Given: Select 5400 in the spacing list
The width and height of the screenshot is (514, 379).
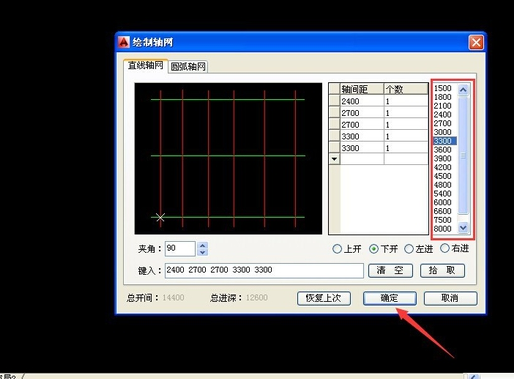Looking at the screenshot, I should click(x=442, y=194).
